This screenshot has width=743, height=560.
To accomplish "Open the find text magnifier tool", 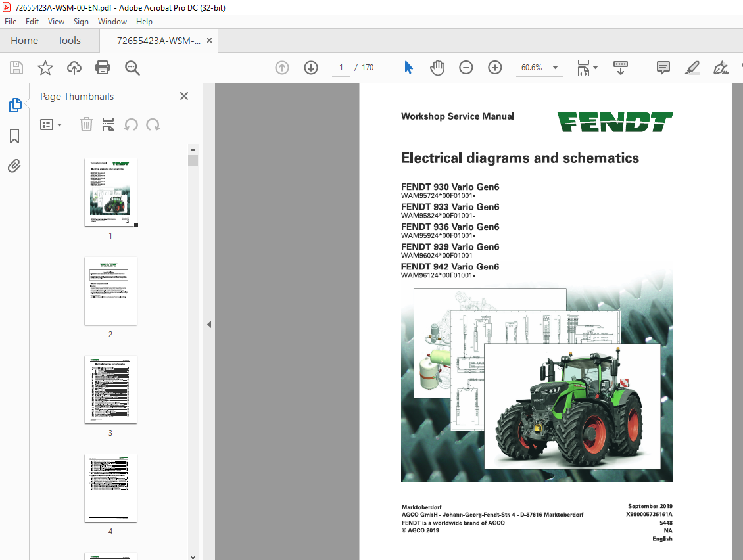I will pyautogui.click(x=132, y=68).
